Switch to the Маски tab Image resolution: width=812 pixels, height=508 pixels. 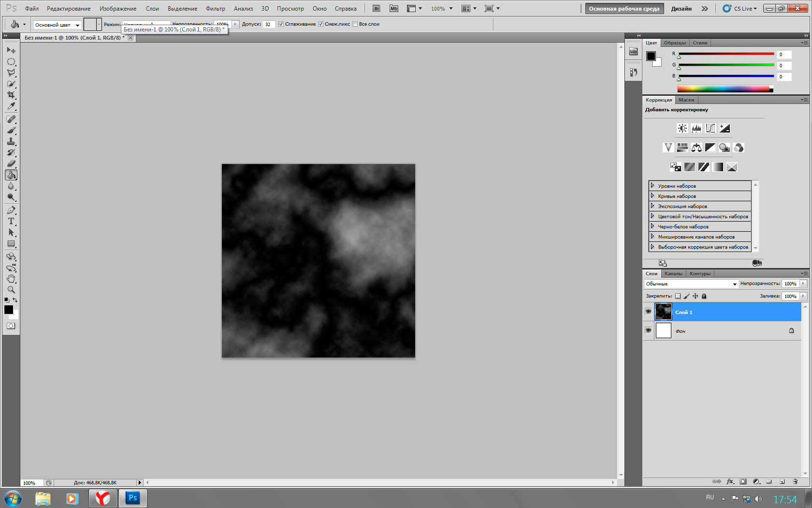point(686,100)
